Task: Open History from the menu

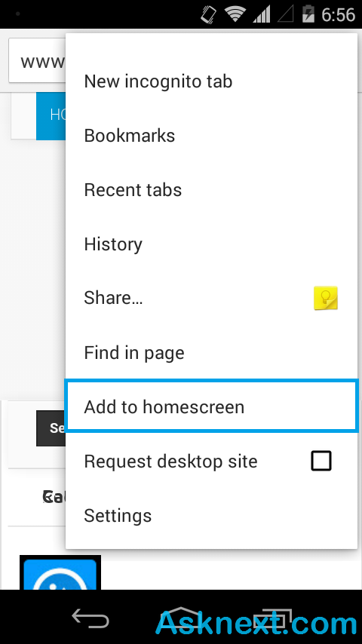Action: click(212, 244)
